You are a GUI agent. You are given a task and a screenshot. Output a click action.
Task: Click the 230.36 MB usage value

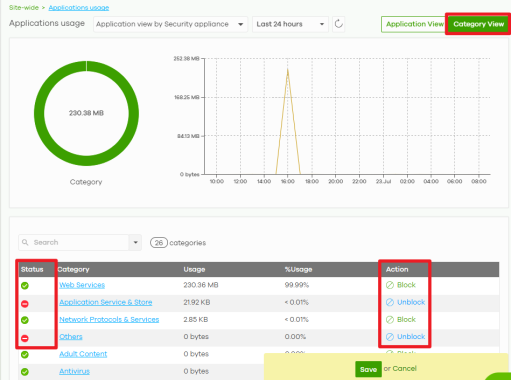201,285
